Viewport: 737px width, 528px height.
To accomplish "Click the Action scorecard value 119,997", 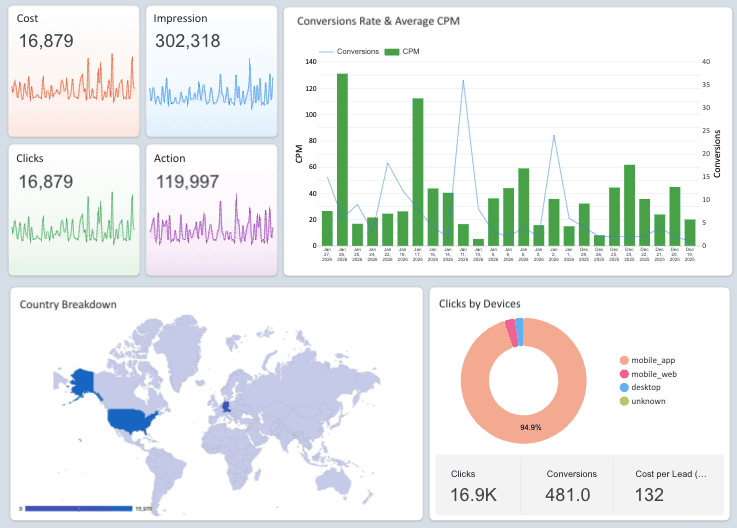I will pyautogui.click(x=188, y=181).
